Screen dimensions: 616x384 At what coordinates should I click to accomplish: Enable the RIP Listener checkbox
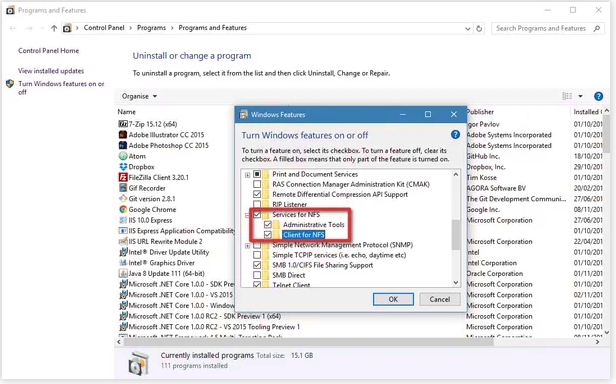(x=257, y=204)
